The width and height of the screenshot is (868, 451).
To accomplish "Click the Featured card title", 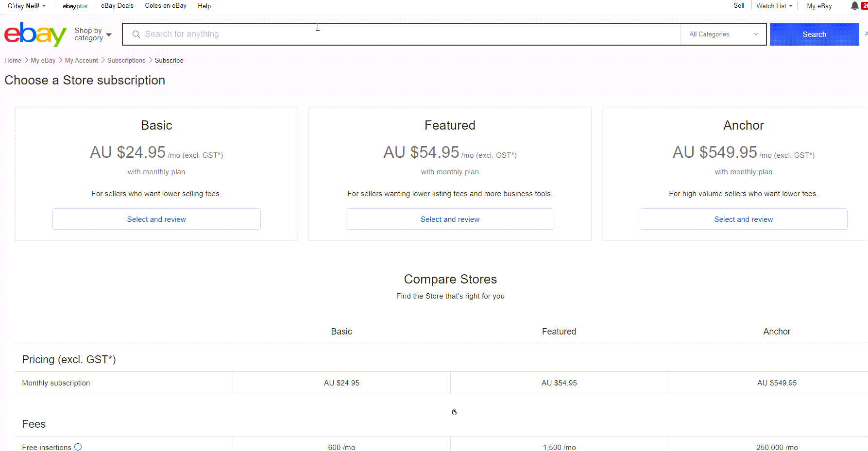I will click(x=450, y=125).
